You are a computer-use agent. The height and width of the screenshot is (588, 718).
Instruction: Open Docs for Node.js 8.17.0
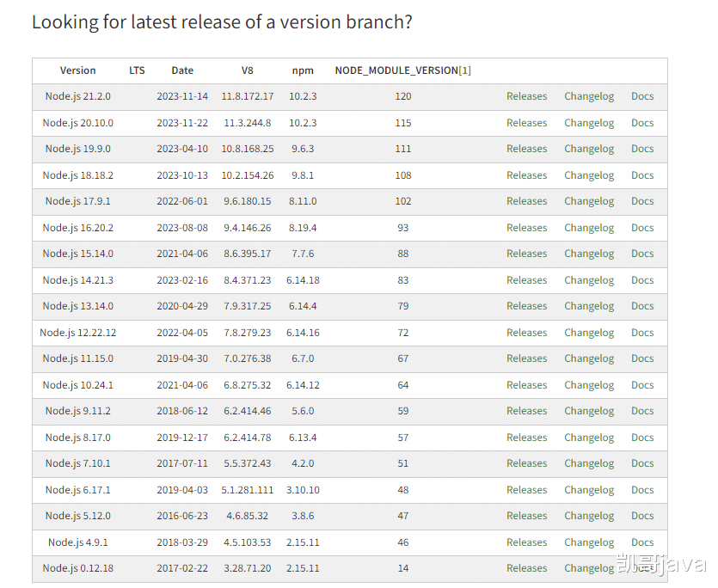click(642, 438)
